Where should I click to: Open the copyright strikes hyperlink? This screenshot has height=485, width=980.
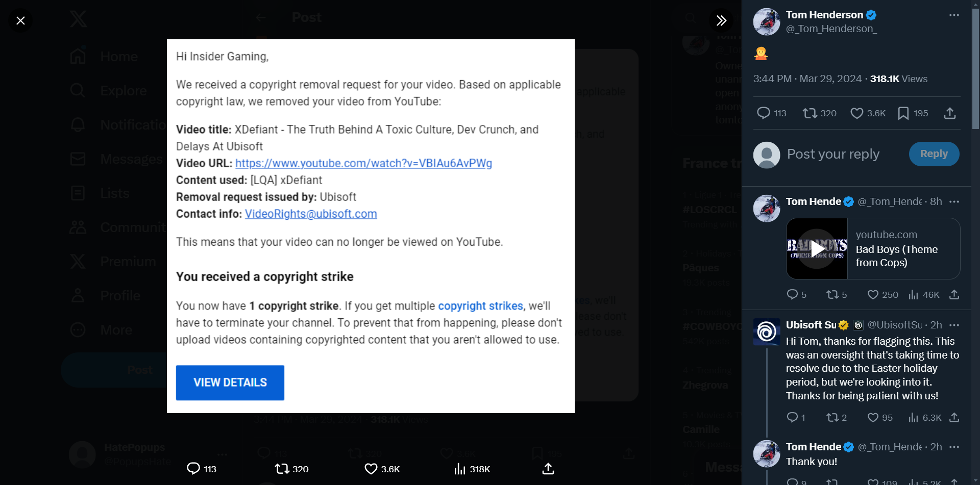click(x=480, y=306)
